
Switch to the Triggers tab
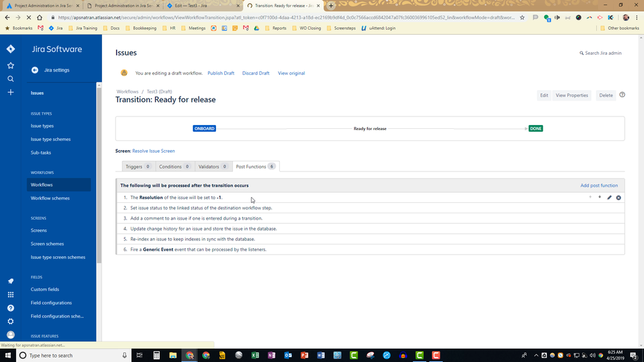[138, 167]
